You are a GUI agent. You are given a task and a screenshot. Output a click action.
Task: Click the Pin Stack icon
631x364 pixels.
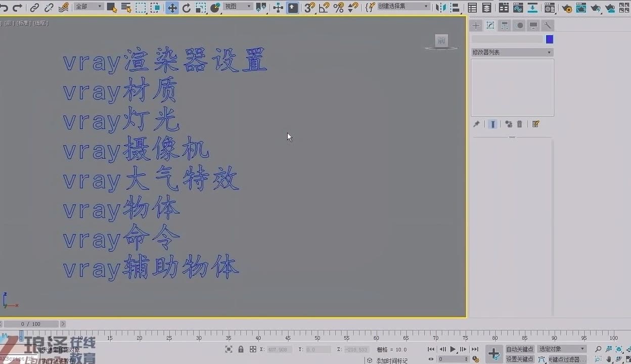coord(476,124)
